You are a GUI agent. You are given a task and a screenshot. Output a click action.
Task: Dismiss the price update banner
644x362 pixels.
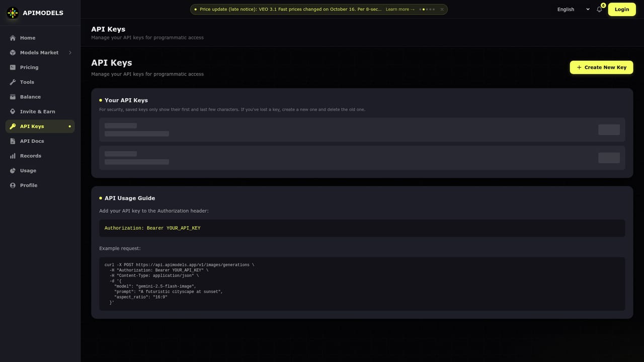pos(442,9)
